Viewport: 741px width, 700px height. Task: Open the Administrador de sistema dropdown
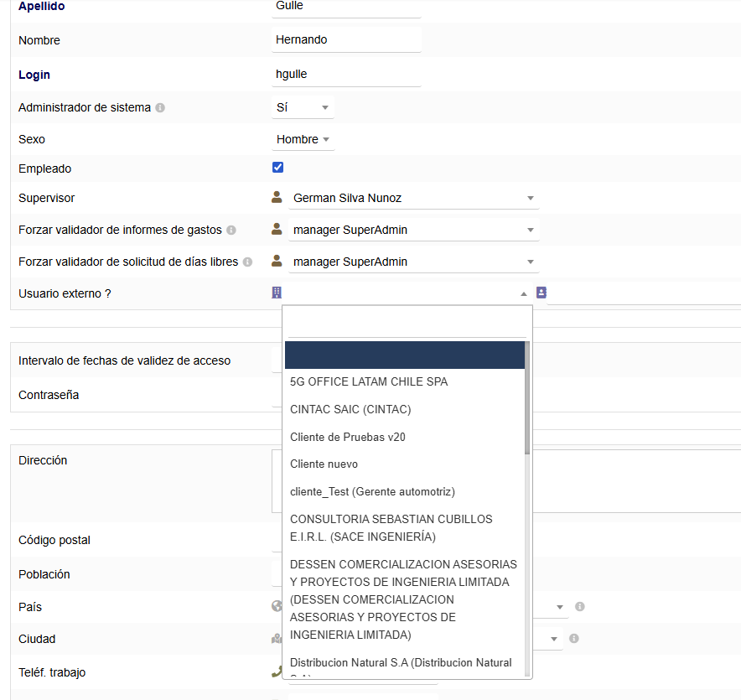(303, 107)
